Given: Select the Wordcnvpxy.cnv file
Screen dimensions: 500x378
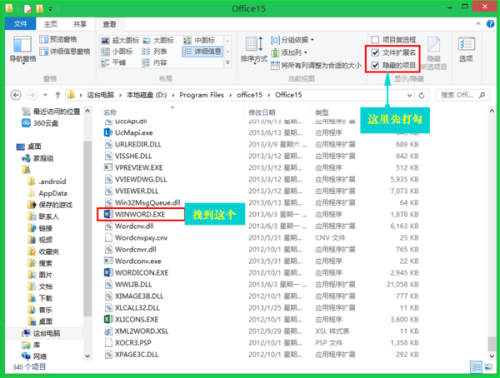Looking at the screenshot, I should click(x=141, y=238).
